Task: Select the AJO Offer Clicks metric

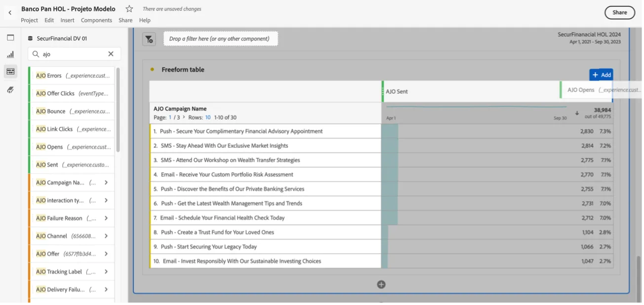Action: click(72, 93)
